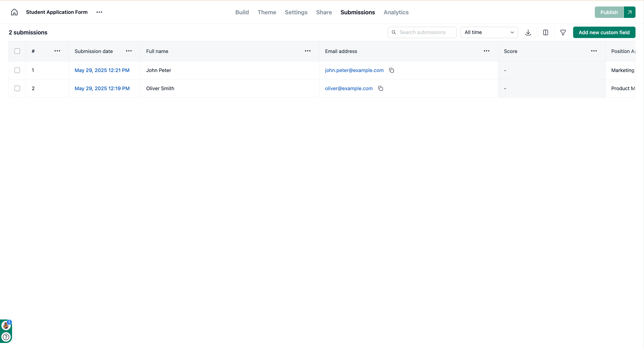Open the Settings tab

click(x=296, y=12)
